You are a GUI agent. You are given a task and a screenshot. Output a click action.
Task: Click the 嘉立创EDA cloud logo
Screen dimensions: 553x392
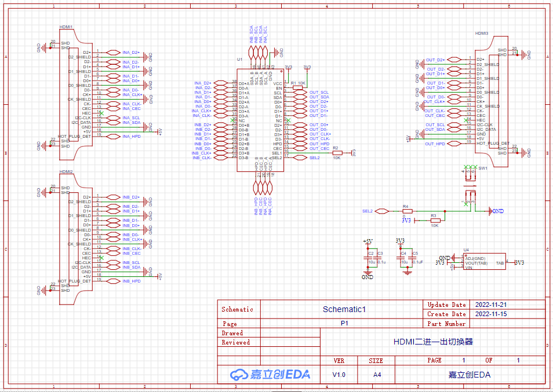(270, 375)
